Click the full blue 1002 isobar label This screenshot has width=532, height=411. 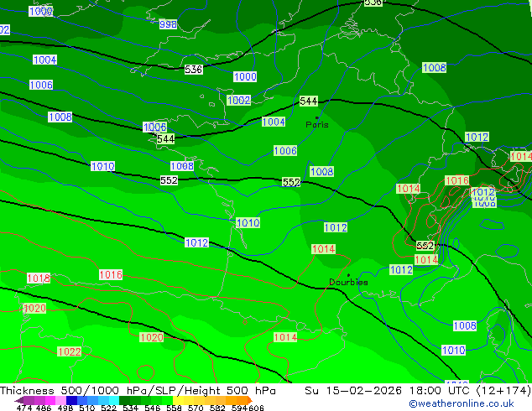tap(239, 100)
